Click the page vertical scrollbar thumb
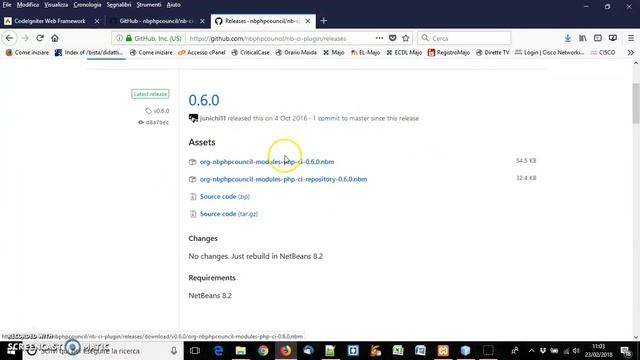 pos(636,103)
